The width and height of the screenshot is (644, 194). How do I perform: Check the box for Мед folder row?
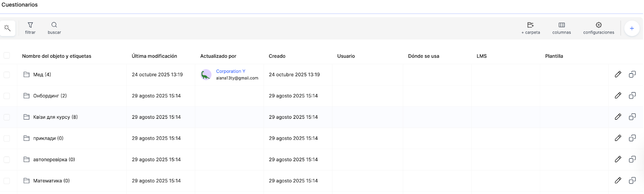pos(7,74)
